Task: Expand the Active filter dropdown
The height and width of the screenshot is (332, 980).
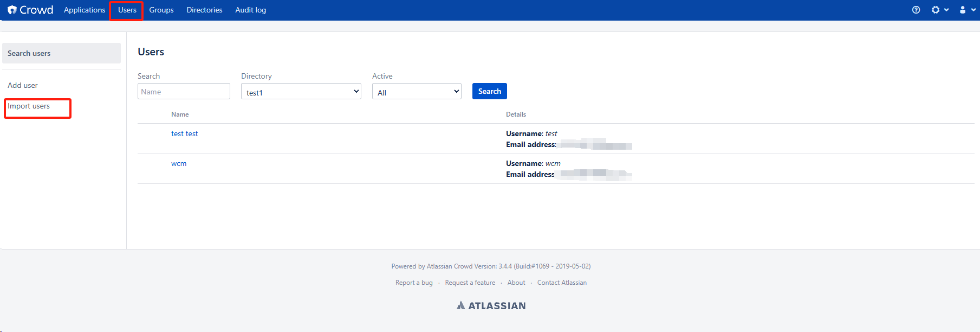Action: (417, 92)
